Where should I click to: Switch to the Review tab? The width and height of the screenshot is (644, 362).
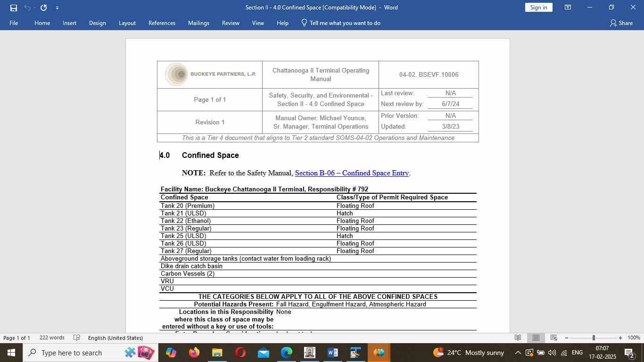231,23
